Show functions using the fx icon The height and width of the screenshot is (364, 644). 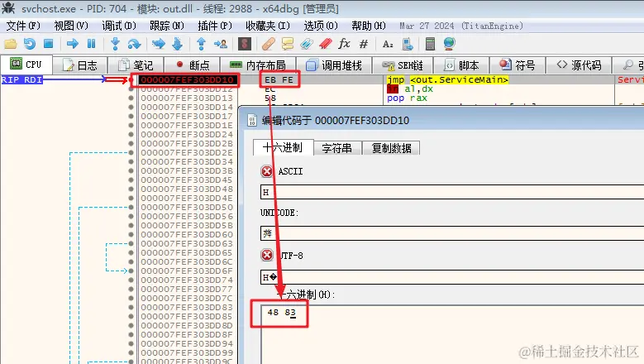tap(344, 43)
